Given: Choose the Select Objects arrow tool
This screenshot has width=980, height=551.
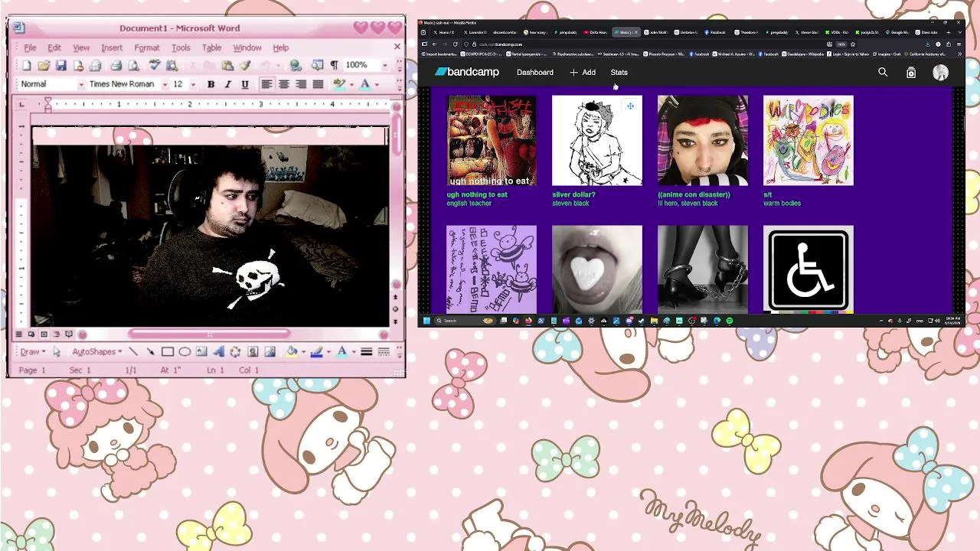Looking at the screenshot, I should [57, 352].
